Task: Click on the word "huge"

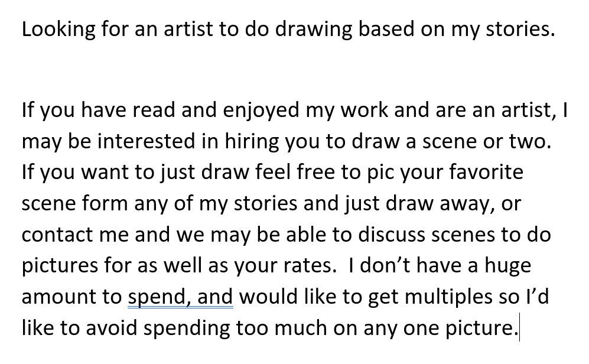Action: tap(507, 266)
